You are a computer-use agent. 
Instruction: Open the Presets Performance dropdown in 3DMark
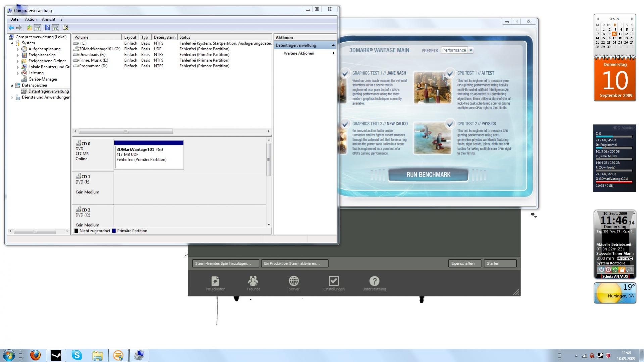tap(457, 50)
